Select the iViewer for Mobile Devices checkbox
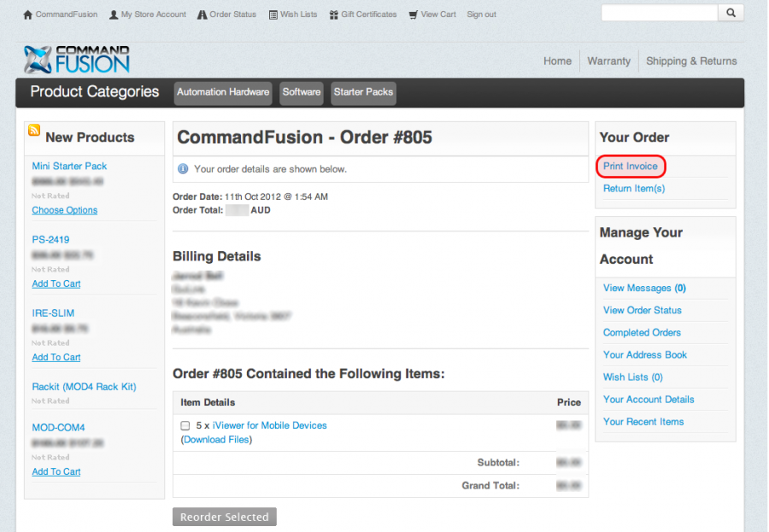Image resolution: width=769 pixels, height=532 pixels. [x=185, y=424]
